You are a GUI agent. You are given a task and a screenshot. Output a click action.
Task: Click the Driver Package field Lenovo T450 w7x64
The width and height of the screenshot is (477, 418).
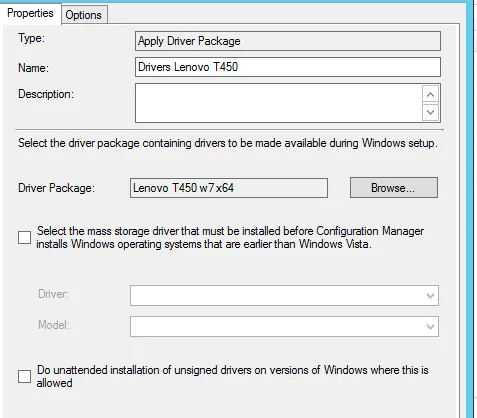click(229, 188)
